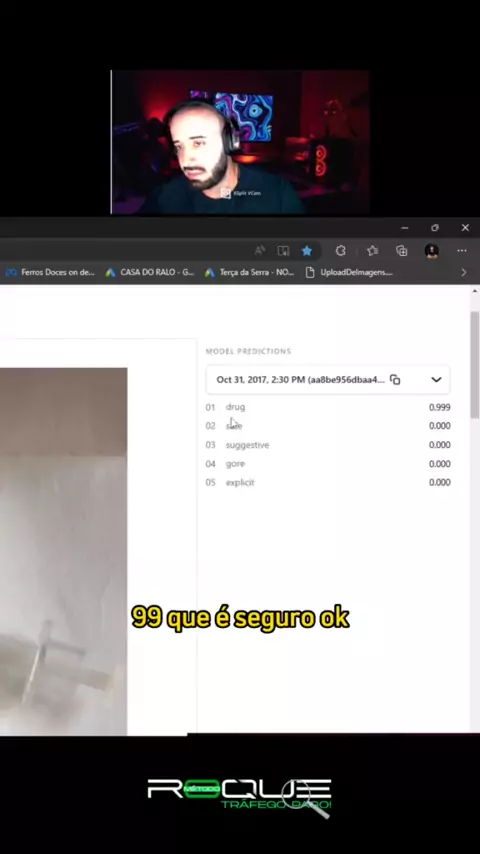Open the Favorites list icon
480x854 pixels.
(x=373, y=251)
